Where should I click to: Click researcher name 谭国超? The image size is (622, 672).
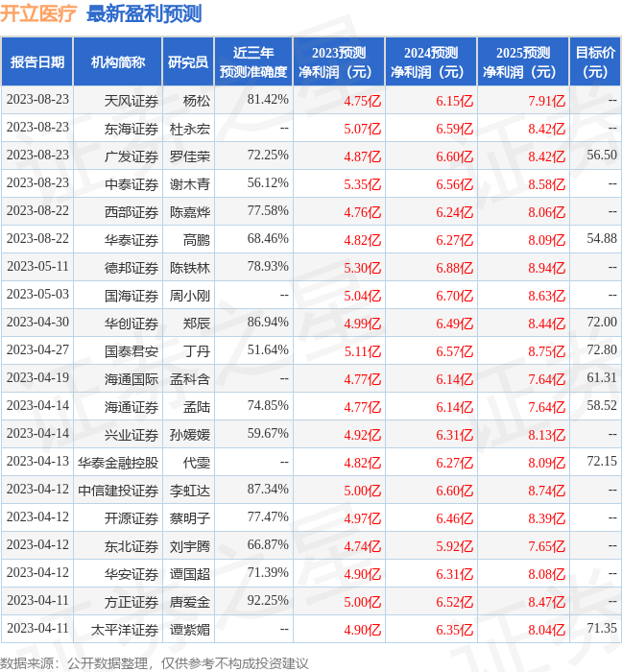pos(190,574)
